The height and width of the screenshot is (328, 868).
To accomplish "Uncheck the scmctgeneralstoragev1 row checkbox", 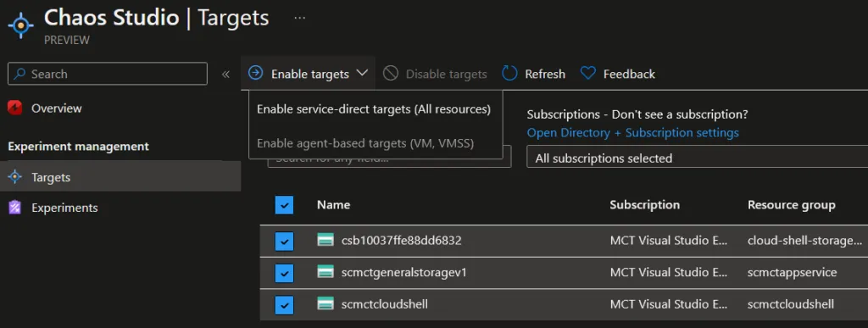I will point(284,273).
